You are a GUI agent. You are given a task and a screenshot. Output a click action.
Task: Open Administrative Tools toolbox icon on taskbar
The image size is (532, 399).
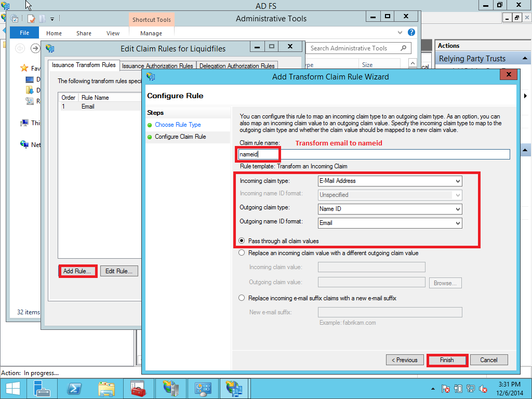(x=138, y=388)
